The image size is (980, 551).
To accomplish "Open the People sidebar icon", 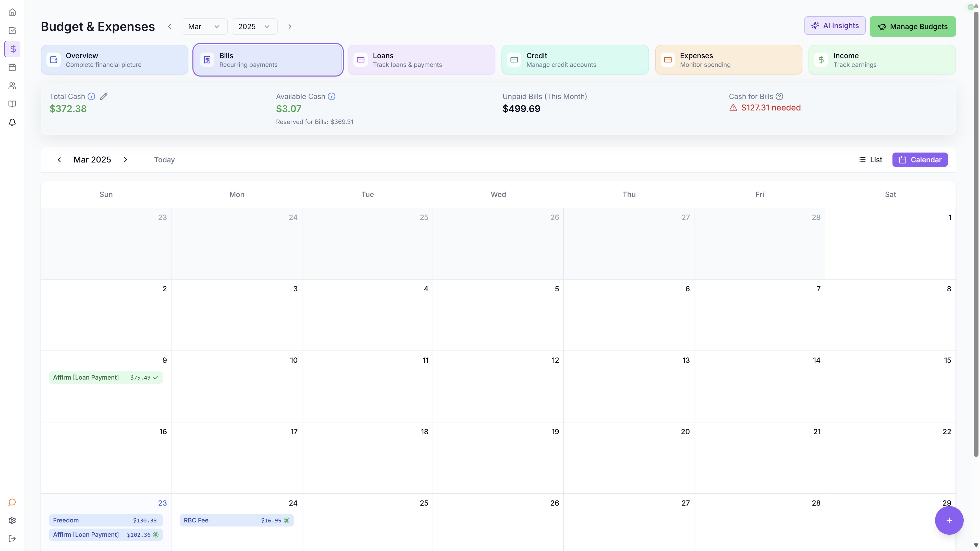I will pyautogui.click(x=12, y=85).
